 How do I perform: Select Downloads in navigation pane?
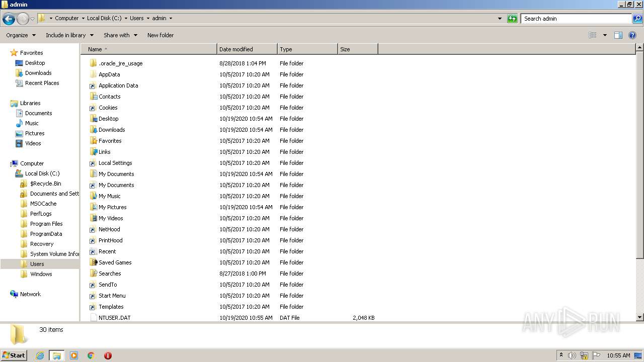(x=38, y=73)
